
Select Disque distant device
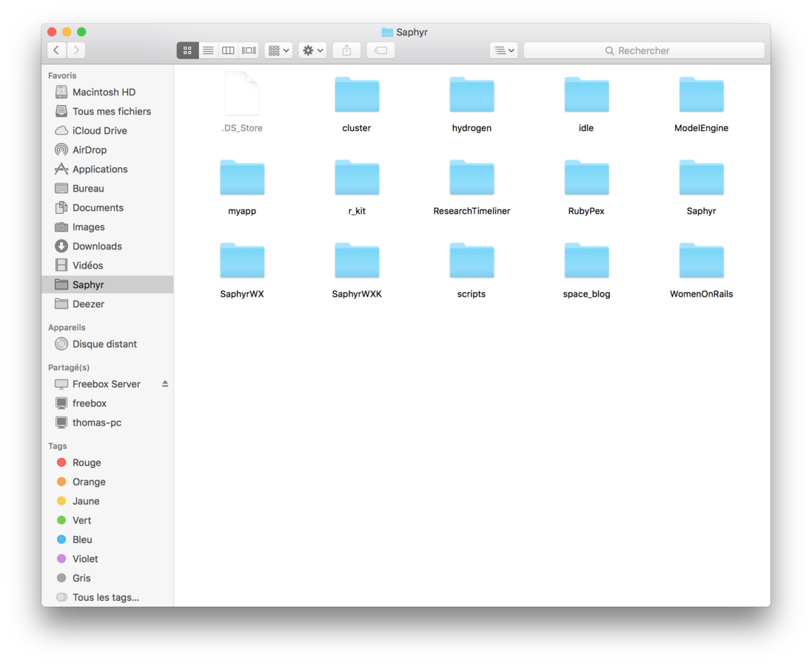[x=108, y=344]
